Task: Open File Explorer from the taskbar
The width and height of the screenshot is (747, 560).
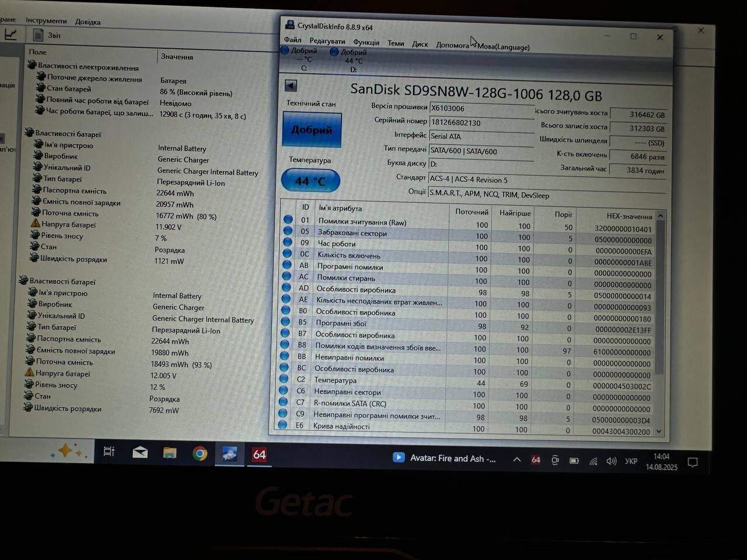Action: pos(170,453)
